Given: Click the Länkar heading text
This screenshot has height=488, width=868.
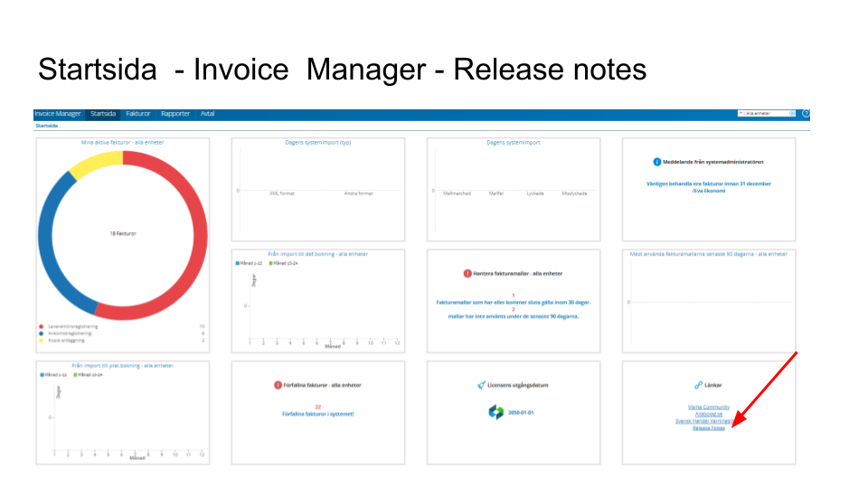Looking at the screenshot, I should click(x=713, y=385).
